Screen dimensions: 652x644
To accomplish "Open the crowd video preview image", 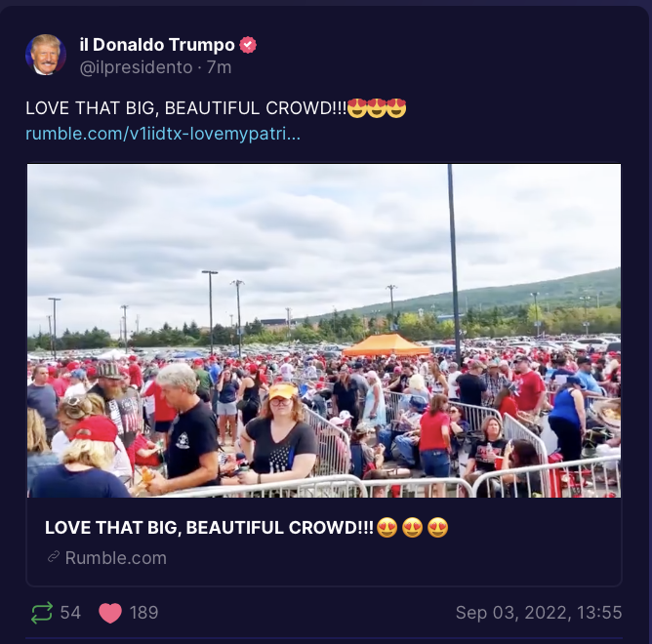I will pyautogui.click(x=324, y=331).
